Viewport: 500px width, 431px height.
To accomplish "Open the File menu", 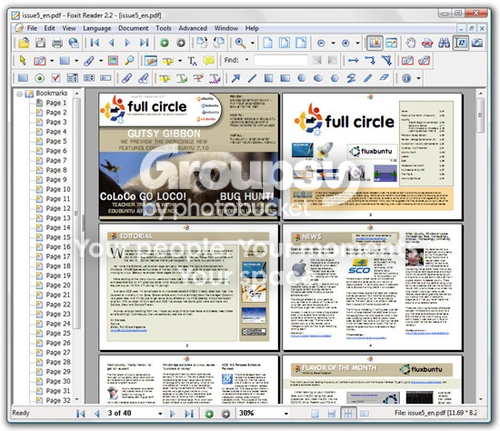I will pos(32,28).
